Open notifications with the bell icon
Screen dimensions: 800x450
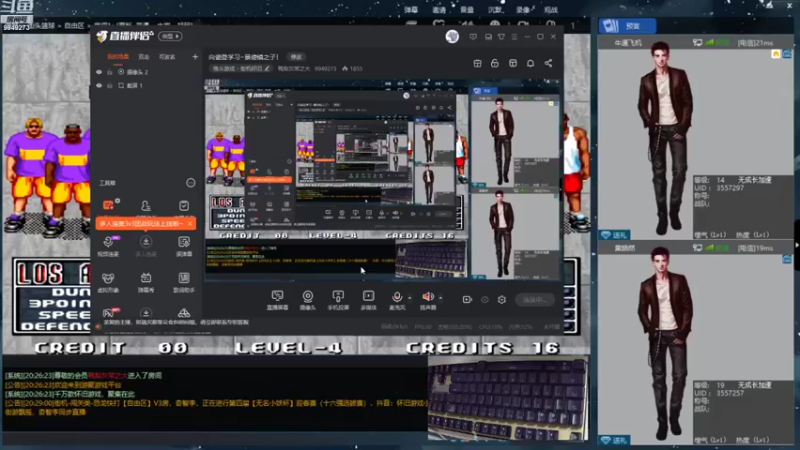click(x=531, y=63)
